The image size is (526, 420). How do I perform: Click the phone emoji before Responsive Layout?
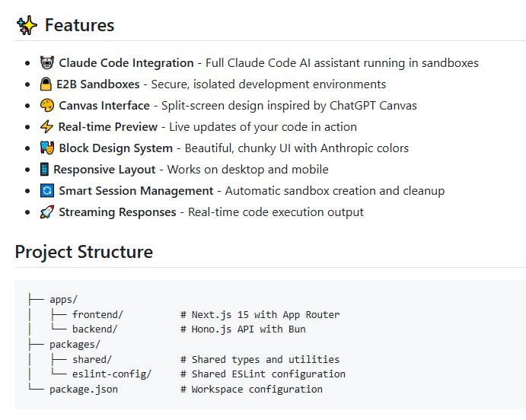tap(45, 170)
